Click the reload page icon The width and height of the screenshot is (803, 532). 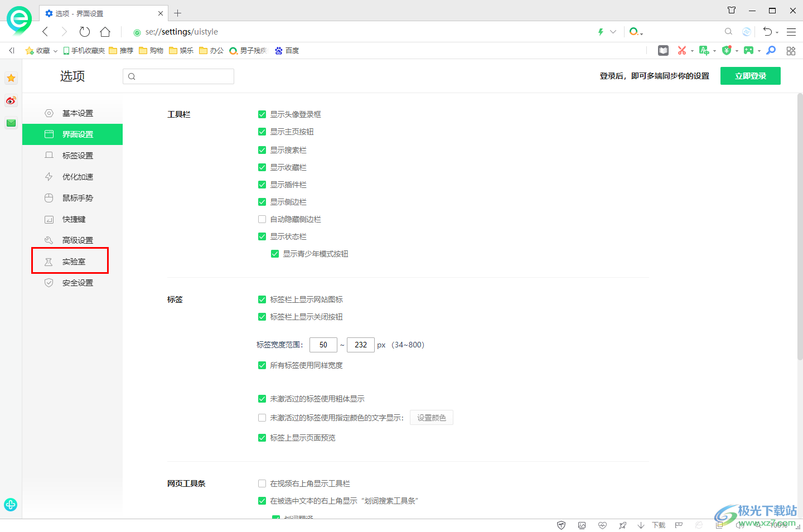[x=85, y=32]
